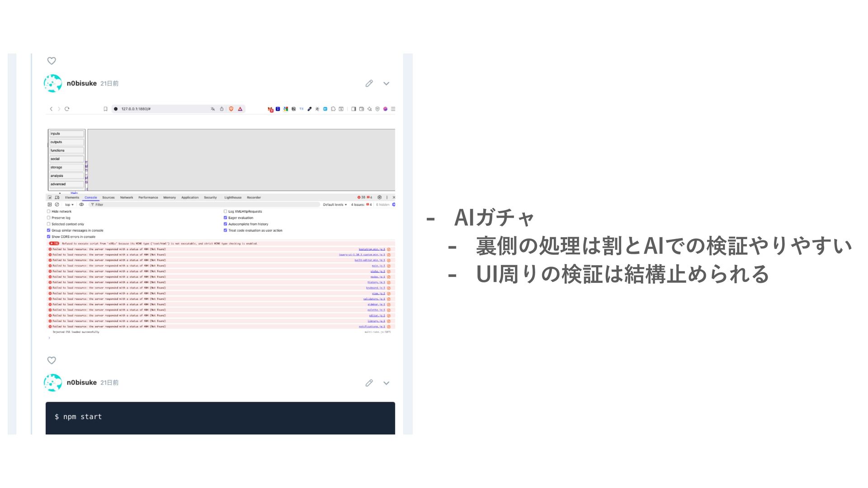Open the Default levels dropdown
The height and width of the screenshot is (488, 868).
tap(335, 205)
